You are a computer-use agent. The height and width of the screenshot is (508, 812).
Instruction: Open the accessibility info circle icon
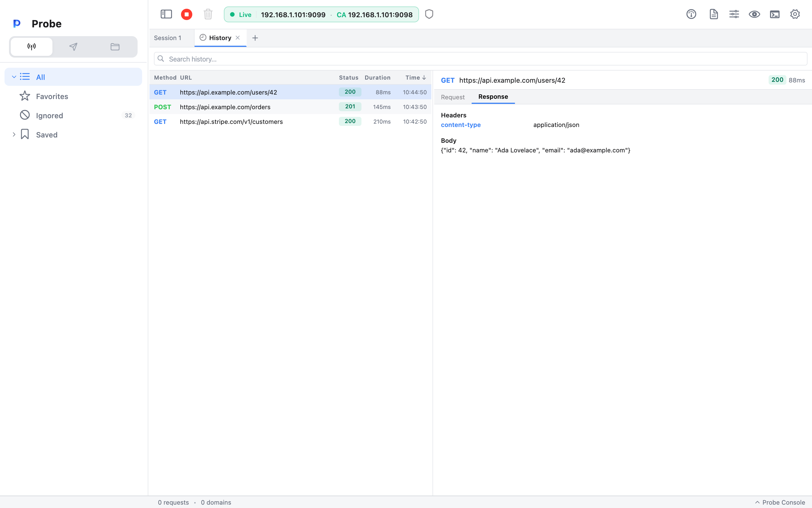point(691,14)
